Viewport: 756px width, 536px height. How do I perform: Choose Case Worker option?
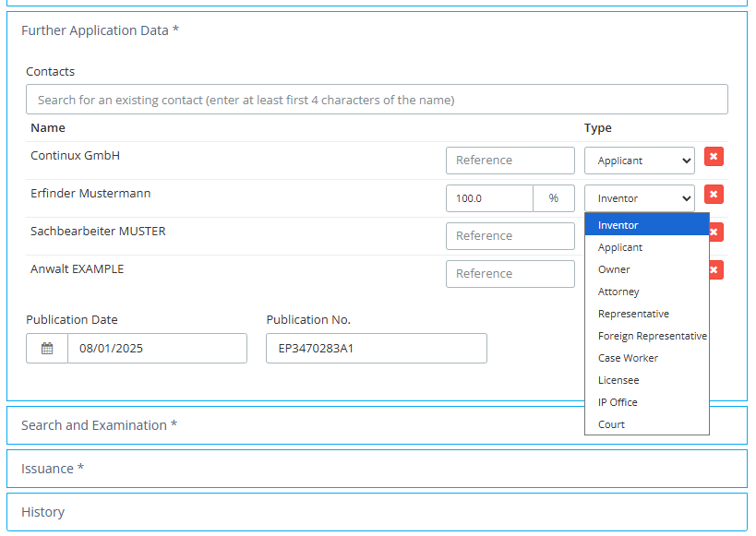[646, 358]
